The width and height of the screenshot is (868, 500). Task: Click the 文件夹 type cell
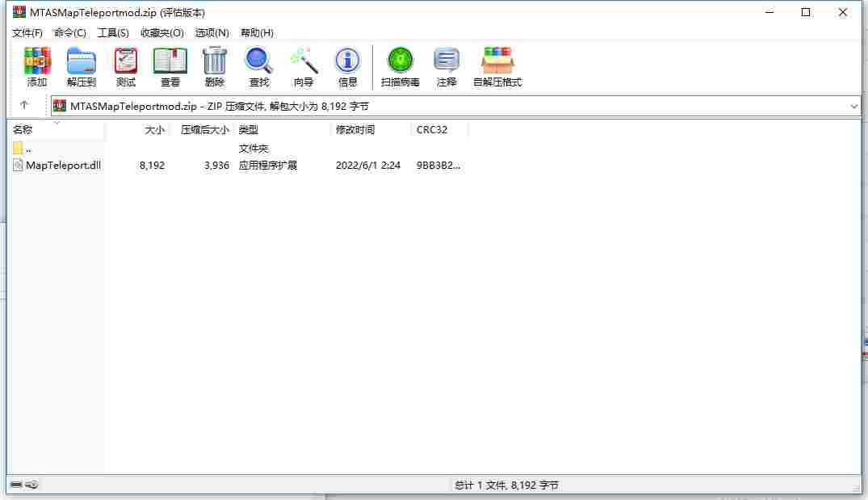tap(253, 149)
